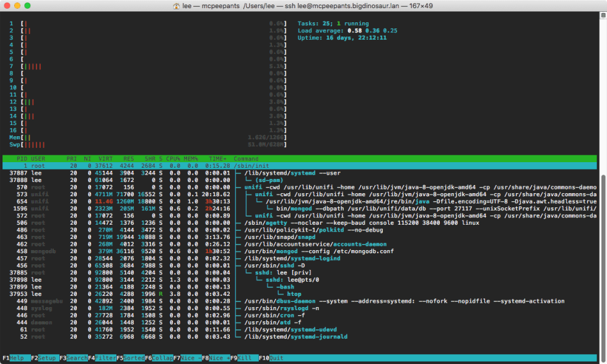Click F3 Search in the function bar

click(x=73, y=358)
